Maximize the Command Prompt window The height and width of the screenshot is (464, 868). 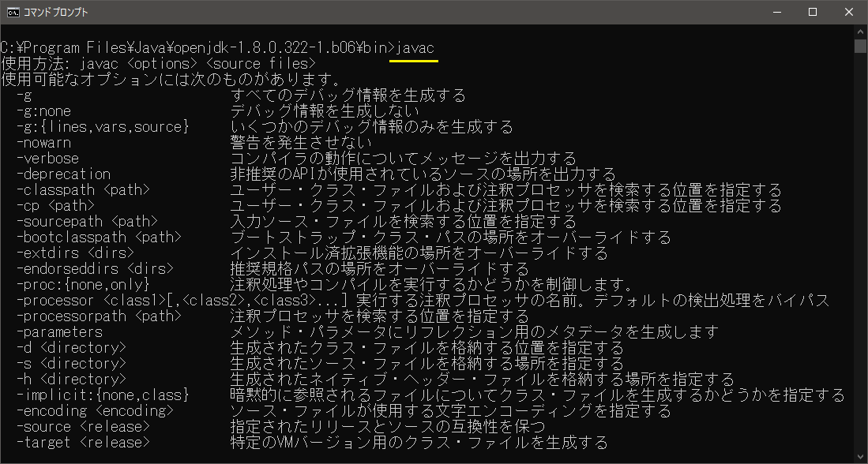[x=813, y=12]
